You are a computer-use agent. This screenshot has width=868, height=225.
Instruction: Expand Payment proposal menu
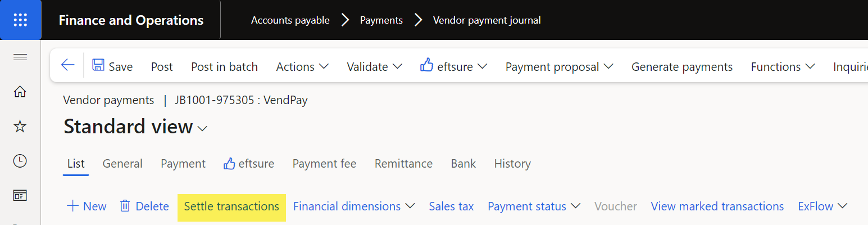click(559, 66)
